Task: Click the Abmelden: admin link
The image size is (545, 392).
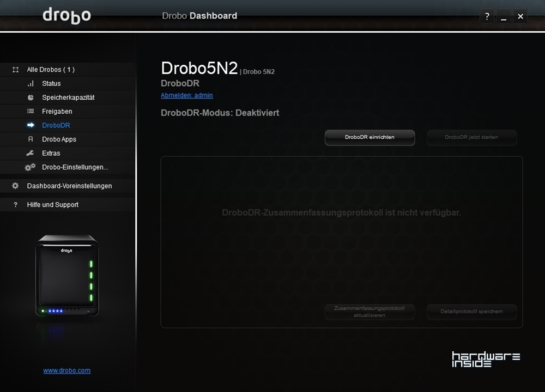Action: (186, 95)
